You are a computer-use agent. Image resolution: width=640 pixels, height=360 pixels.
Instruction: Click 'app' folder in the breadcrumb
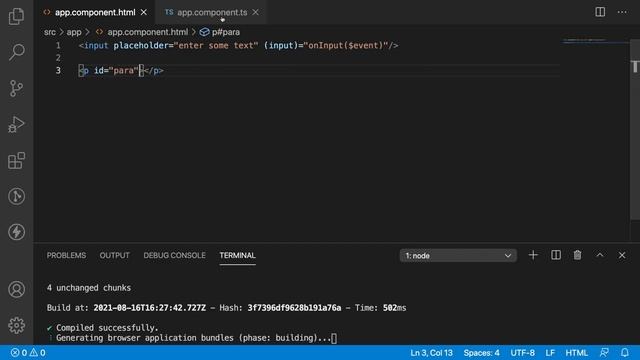point(74,32)
